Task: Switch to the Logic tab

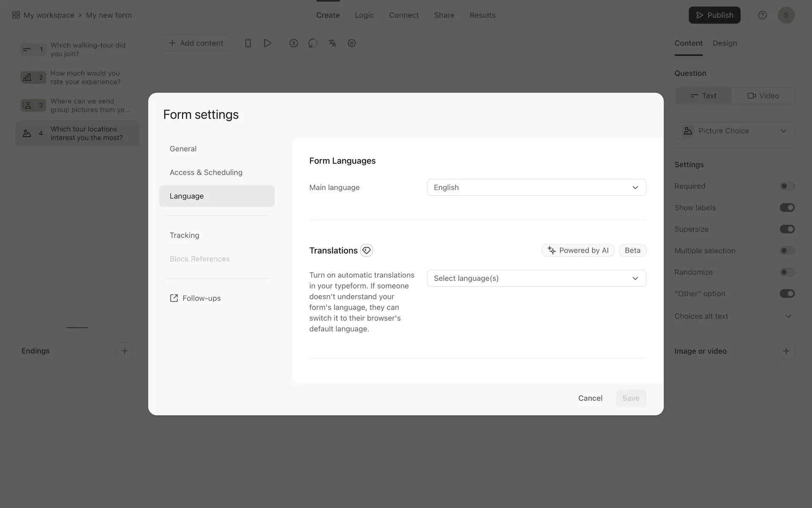Action: click(x=364, y=15)
